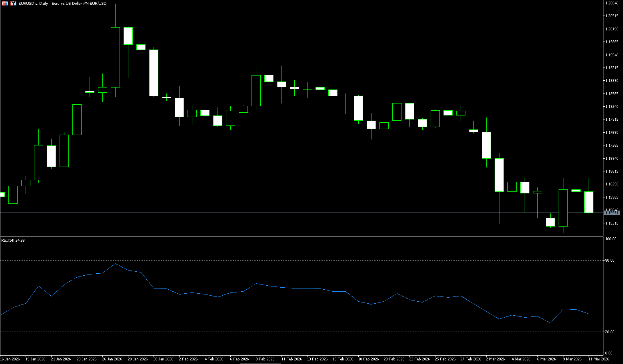Viewport: 623px width, 364px height.
Task: Click the 1.17590 level on price scale
Action: [x=612, y=133]
